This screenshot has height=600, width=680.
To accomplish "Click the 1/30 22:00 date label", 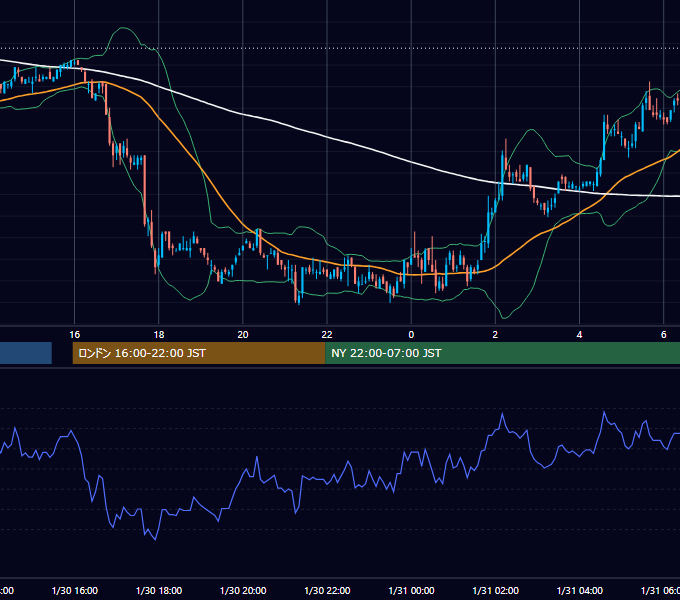I will (x=327, y=590).
